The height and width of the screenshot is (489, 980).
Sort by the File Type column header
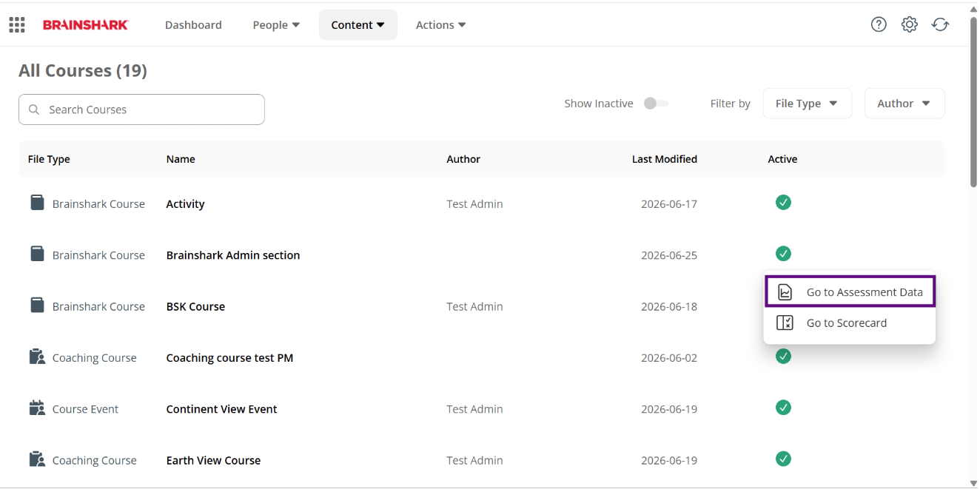tap(49, 159)
